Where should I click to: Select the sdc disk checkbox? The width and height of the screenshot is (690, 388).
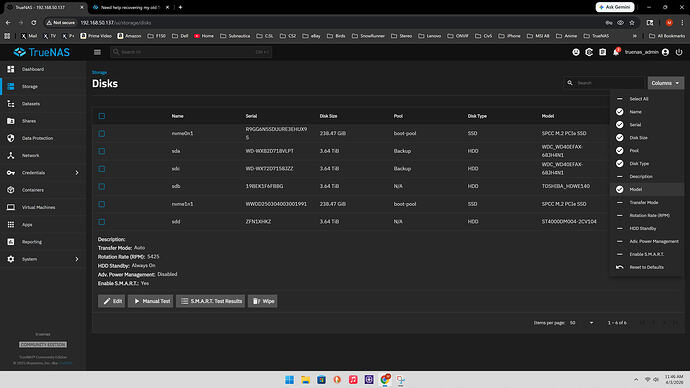pyautogui.click(x=102, y=168)
